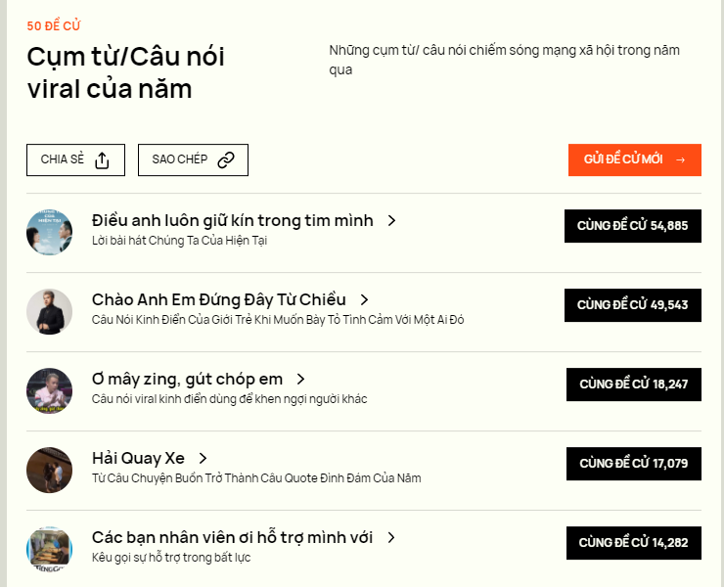Click the Chào Anh Em Đứng Đây avatar
Image resolution: width=724 pixels, height=588 pixels.
(x=49, y=311)
